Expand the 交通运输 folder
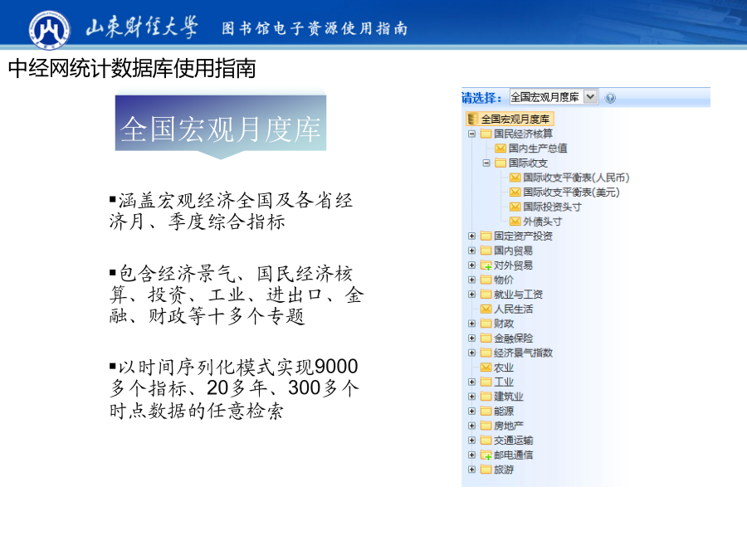The width and height of the screenshot is (747, 560). click(x=471, y=440)
